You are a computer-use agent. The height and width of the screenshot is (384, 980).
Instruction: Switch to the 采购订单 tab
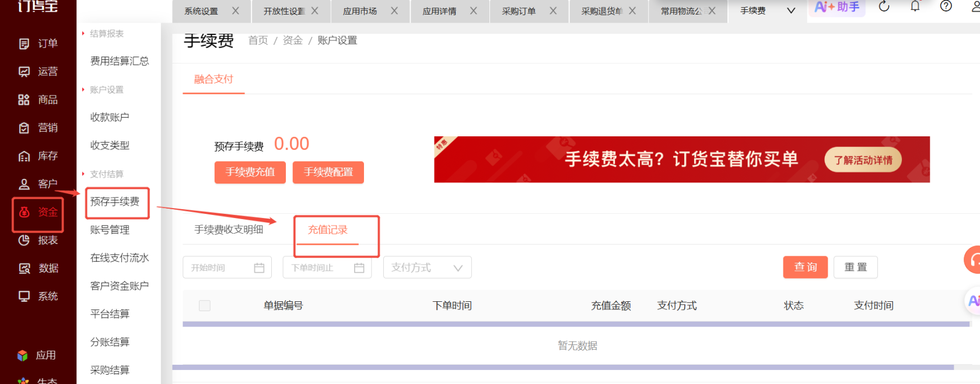pyautogui.click(x=519, y=11)
